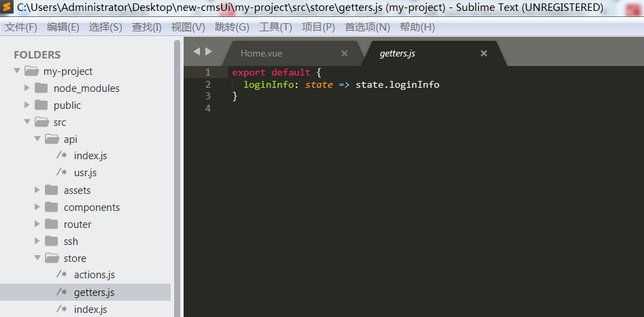Viewport: 644px width, 317px height.
Task: Collapse the store folder arrow
Action: click(x=37, y=258)
